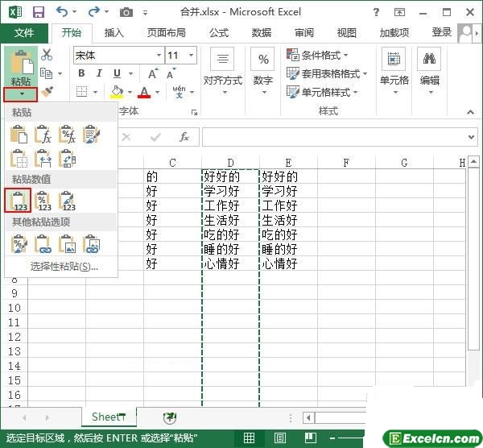Screen dimensions: 483x448
Task: Choose the No Borders paste icon
Action: 19,159
